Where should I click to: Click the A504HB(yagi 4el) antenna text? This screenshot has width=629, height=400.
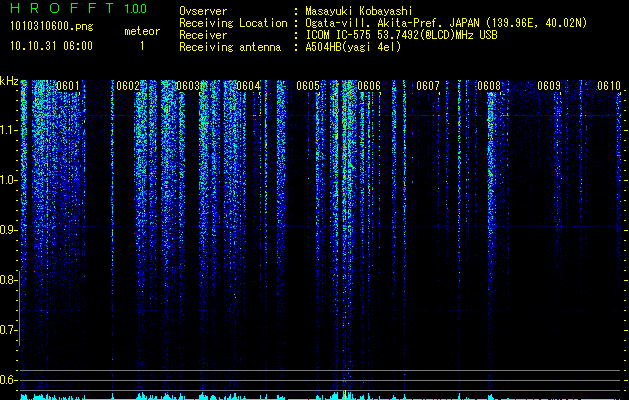point(353,47)
